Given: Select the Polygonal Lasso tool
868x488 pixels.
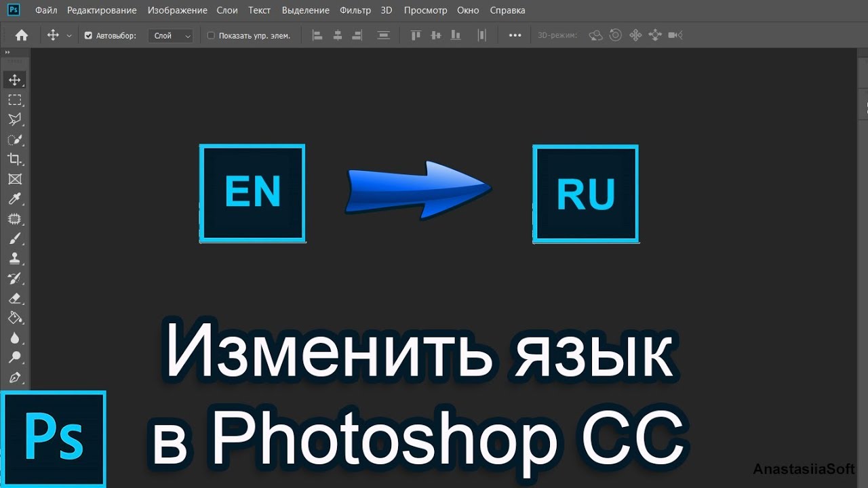Looking at the screenshot, I should pos(14,119).
